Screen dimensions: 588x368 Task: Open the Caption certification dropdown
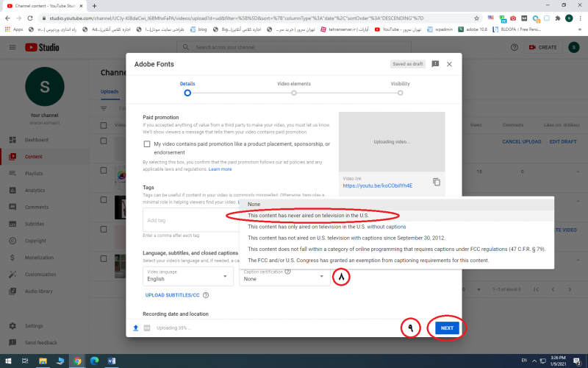284,277
